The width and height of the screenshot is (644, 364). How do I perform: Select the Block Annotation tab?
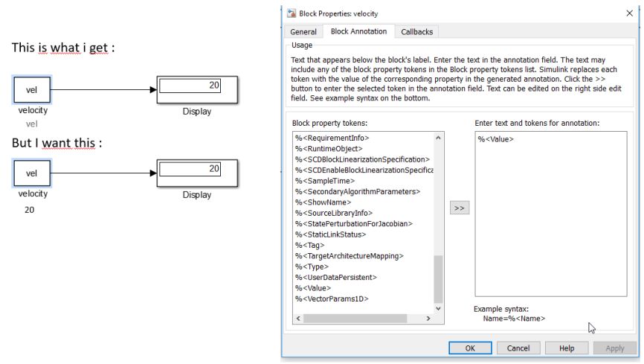(358, 31)
